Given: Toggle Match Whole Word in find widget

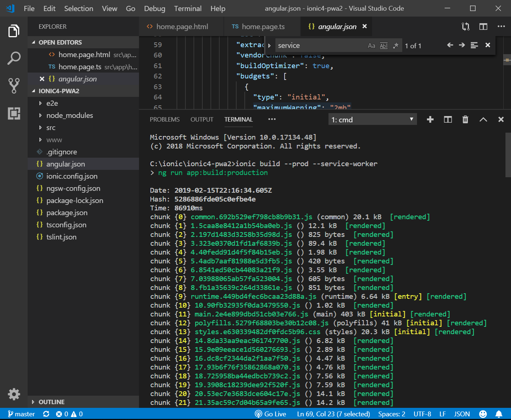Looking at the screenshot, I should pos(383,46).
